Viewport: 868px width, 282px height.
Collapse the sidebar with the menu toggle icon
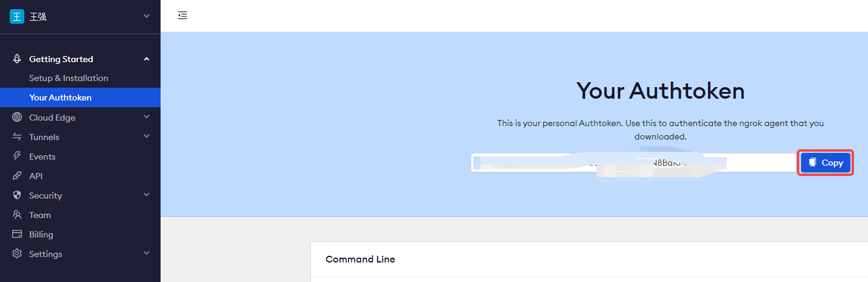click(182, 16)
